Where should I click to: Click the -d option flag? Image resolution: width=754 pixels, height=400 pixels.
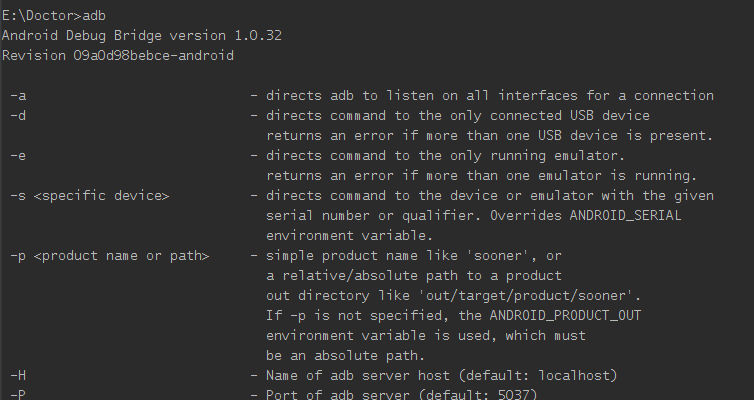pos(18,116)
